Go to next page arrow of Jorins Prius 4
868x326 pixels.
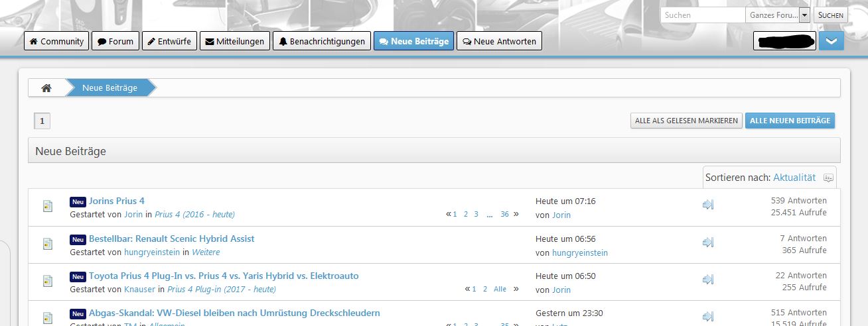pos(516,214)
